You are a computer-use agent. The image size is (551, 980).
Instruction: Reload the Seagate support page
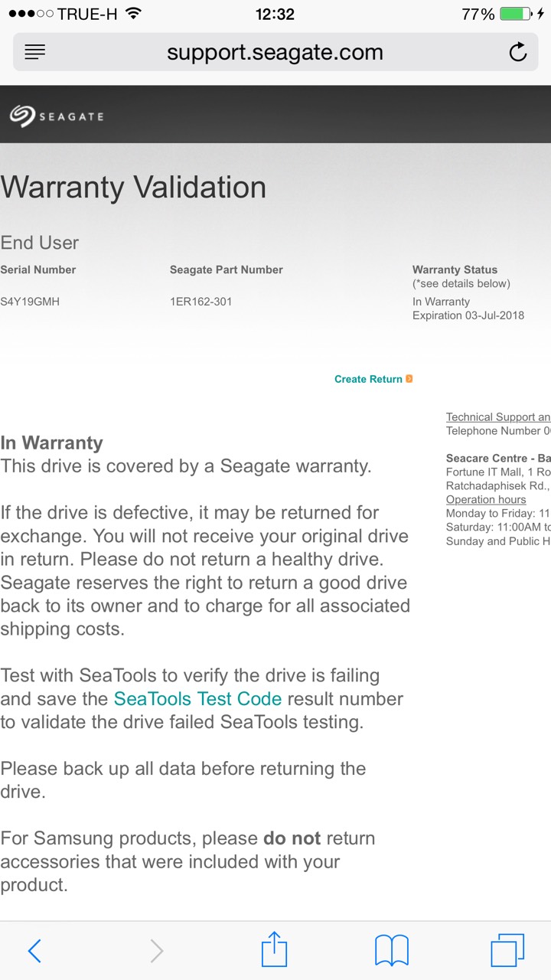click(x=518, y=52)
